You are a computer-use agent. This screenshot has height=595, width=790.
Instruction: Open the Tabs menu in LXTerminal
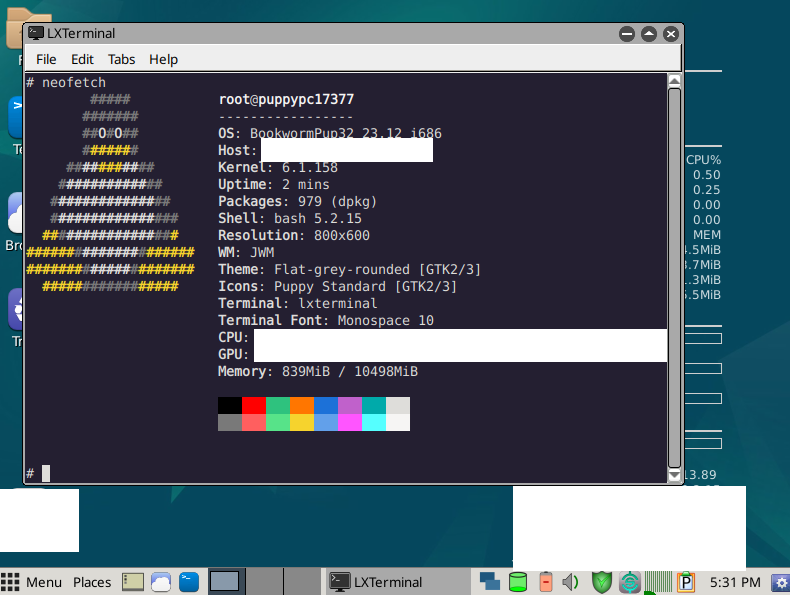pos(121,59)
